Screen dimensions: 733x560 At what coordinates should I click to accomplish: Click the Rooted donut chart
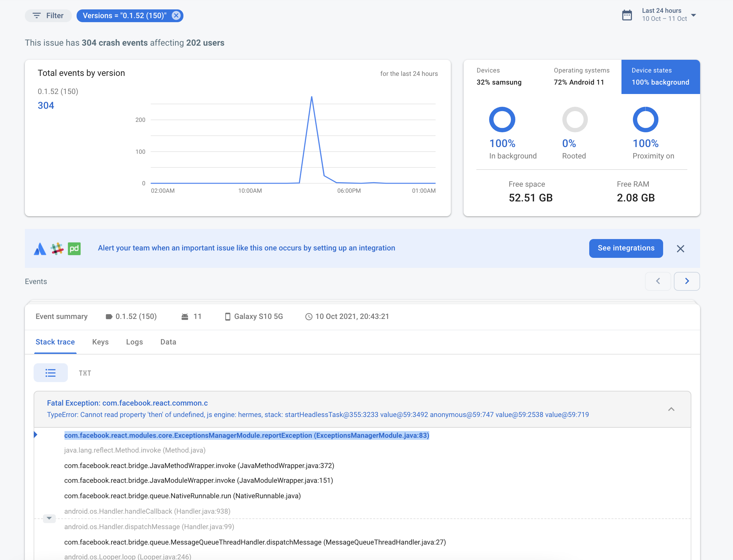(575, 120)
